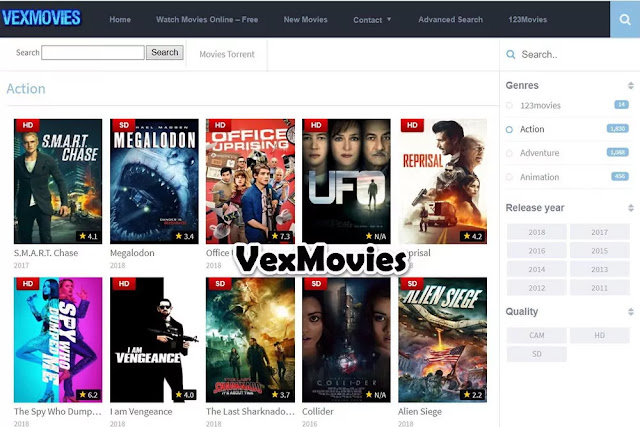
Task: Toggle the HD quality filter
Action: 599,335
